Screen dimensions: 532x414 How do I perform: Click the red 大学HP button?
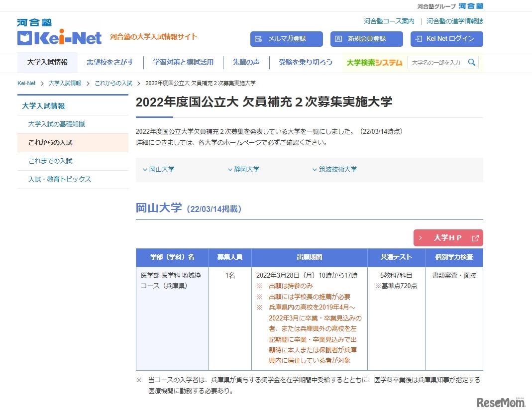point(448,237)
